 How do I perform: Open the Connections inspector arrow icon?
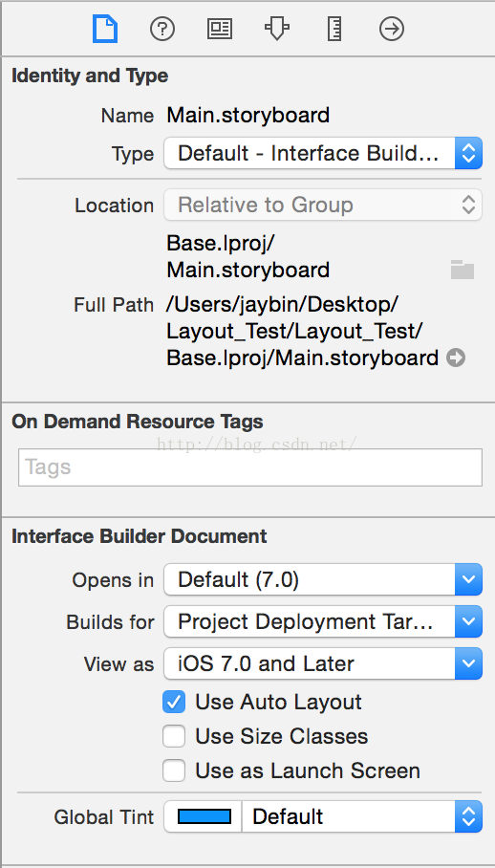[x=392, y=29]
